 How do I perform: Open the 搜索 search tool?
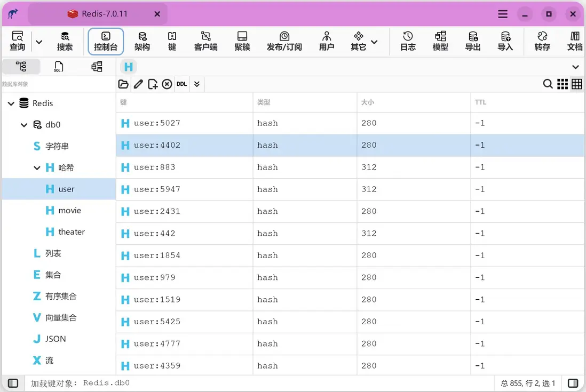(65, 41)
